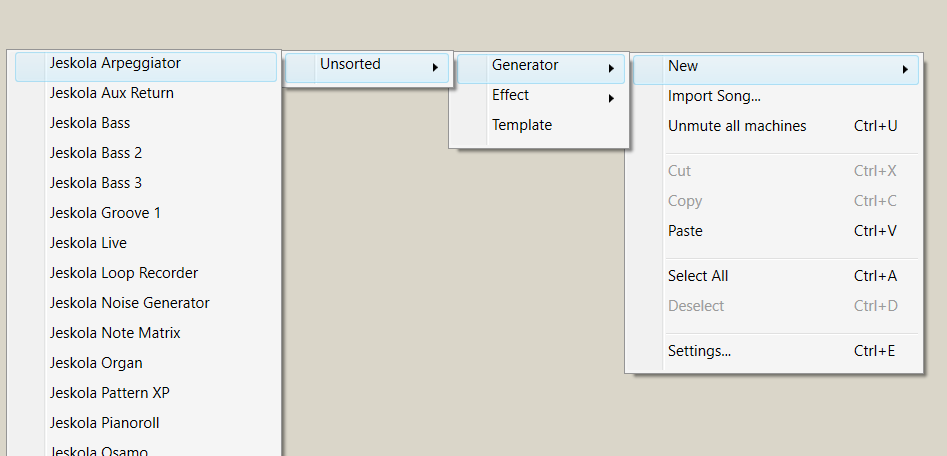Select Jeskola Arpeggiator from the generator list

(x=115, y=63)
